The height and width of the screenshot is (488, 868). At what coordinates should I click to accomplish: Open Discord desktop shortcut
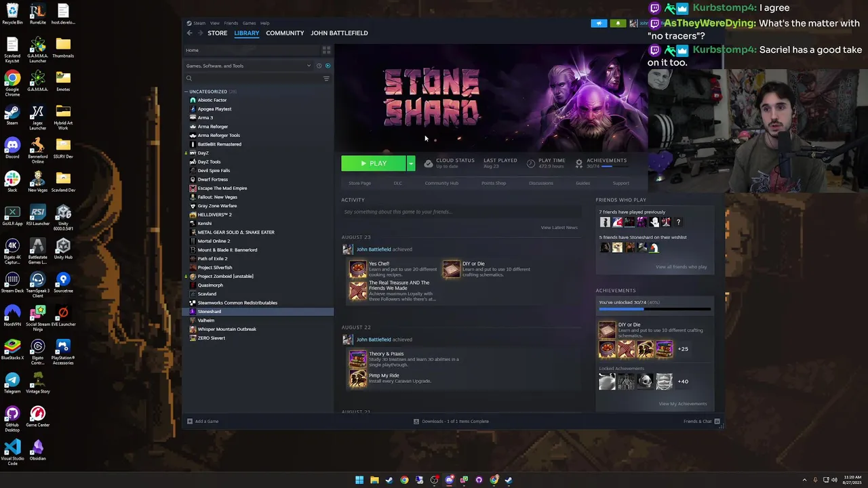point(12,148)
